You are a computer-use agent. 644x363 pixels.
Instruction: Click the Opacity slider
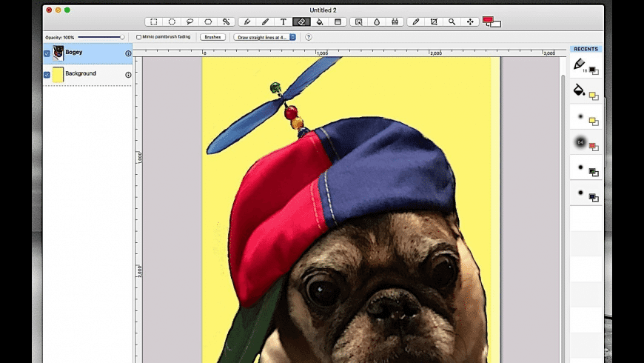pos(101,37)
